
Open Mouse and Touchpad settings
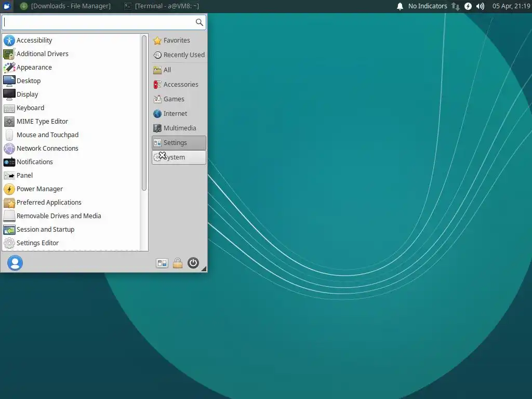pos(71,135)
